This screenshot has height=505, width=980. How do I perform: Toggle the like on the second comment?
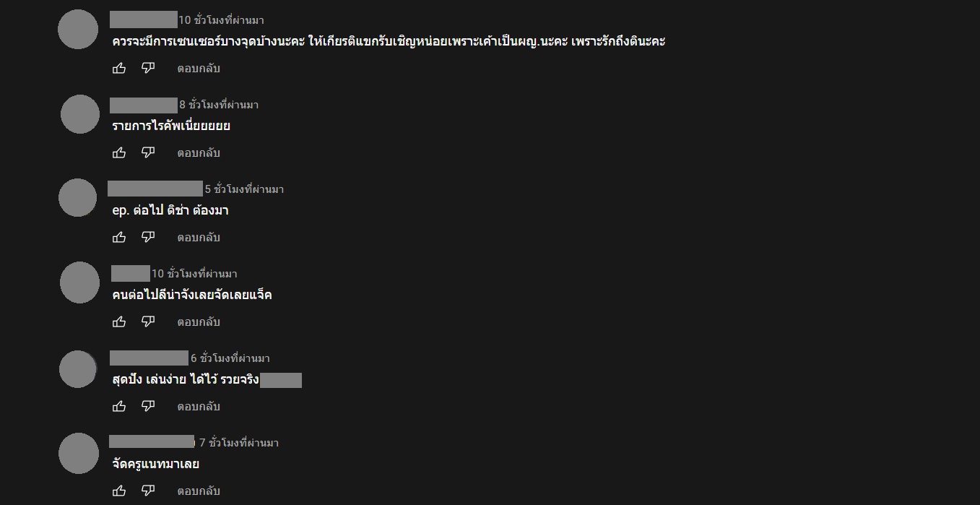click(x=119, y=152)
